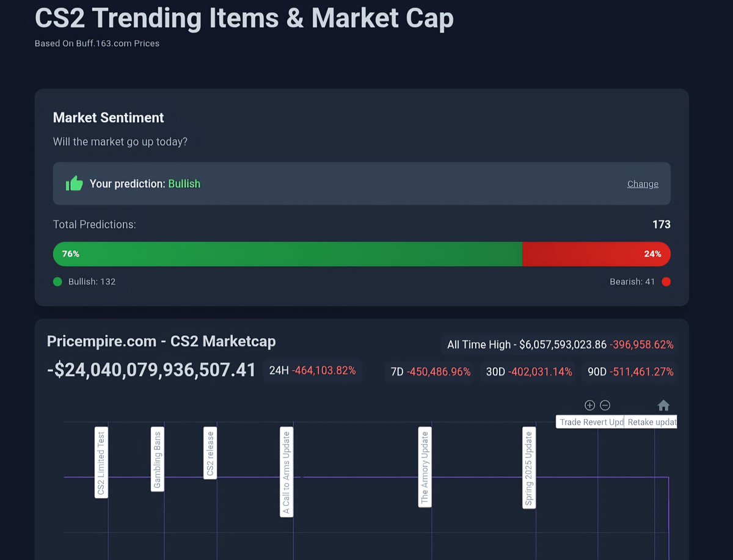Select the CS2 Limited Test chart marker
Image resolution: width=733 pixels, height=560 pixels.
pyautogui.click(x=101, y=462)
